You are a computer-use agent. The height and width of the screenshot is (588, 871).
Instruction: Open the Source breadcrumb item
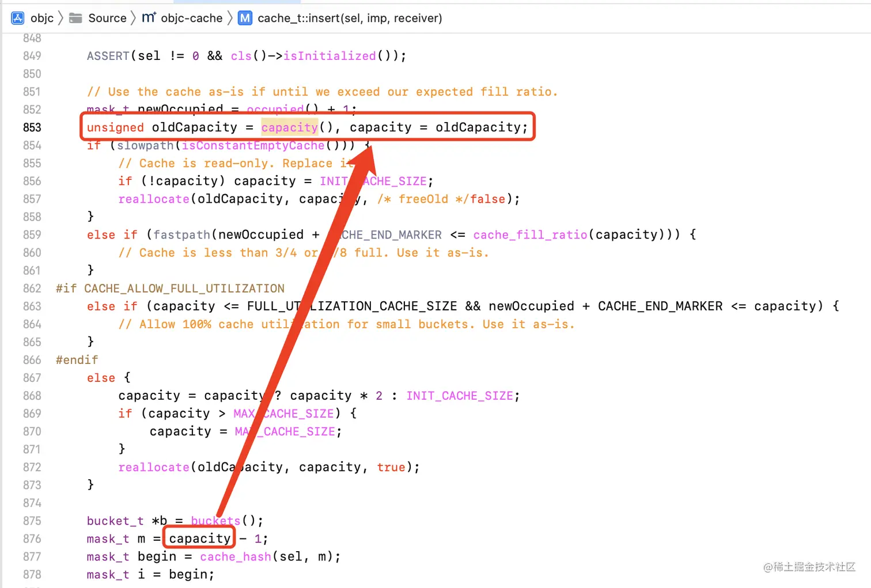[107, 18]
